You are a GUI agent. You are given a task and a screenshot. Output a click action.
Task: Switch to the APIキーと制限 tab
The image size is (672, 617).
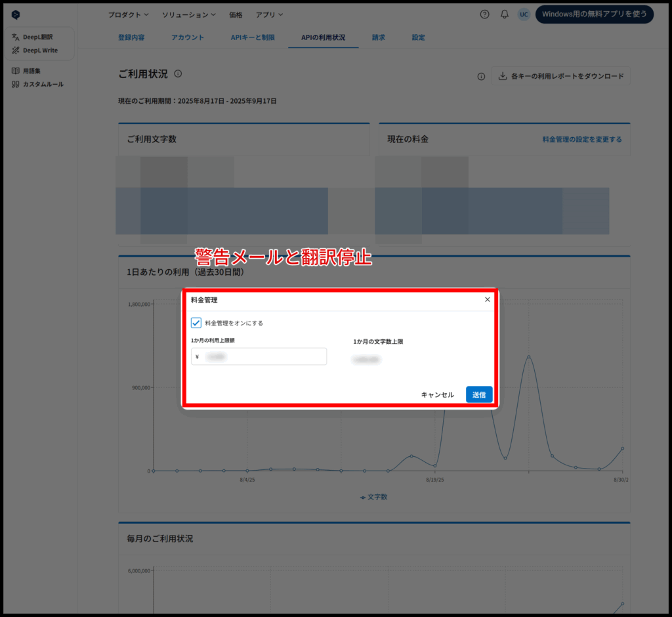click(253, 37)
